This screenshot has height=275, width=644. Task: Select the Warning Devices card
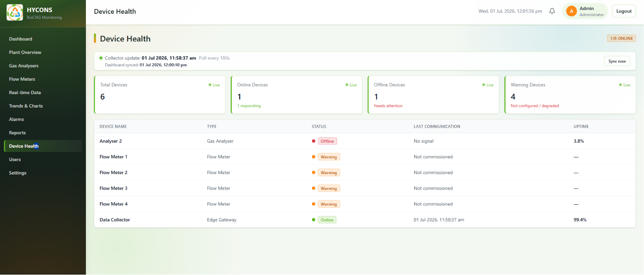[x=570, y=95]
